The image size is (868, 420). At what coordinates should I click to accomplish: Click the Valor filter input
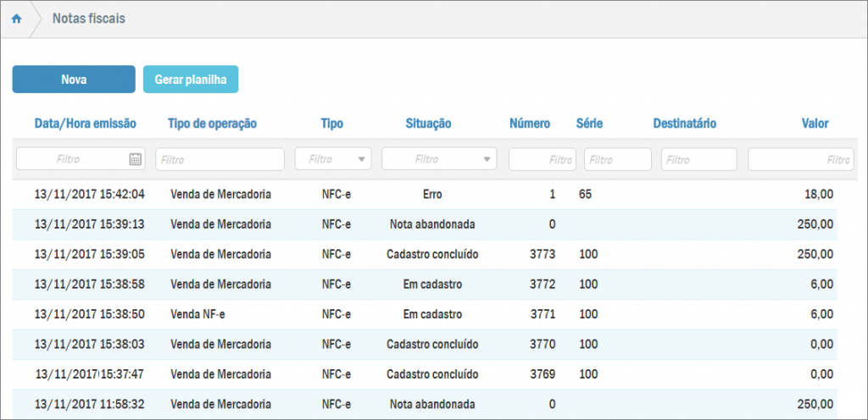point(799,159)
